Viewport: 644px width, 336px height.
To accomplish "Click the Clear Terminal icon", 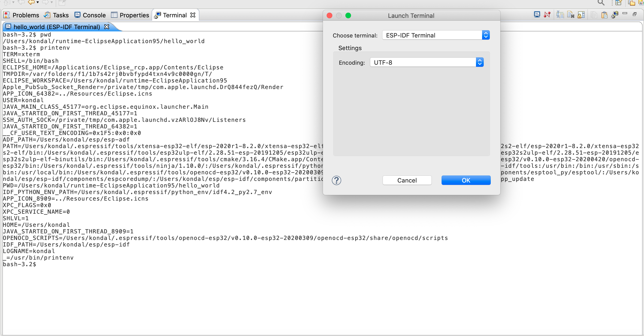I will [571, 15].
